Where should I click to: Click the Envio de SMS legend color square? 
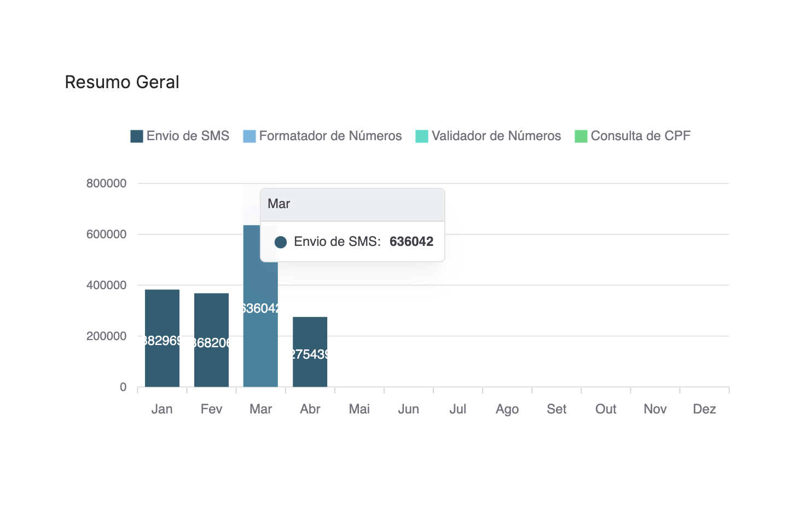point(136,136)
